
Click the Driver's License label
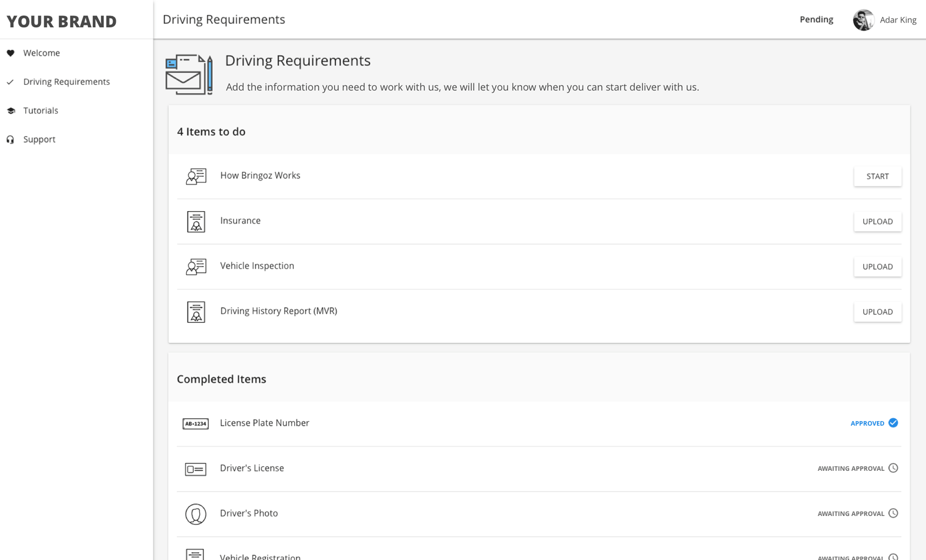(252, 468)
